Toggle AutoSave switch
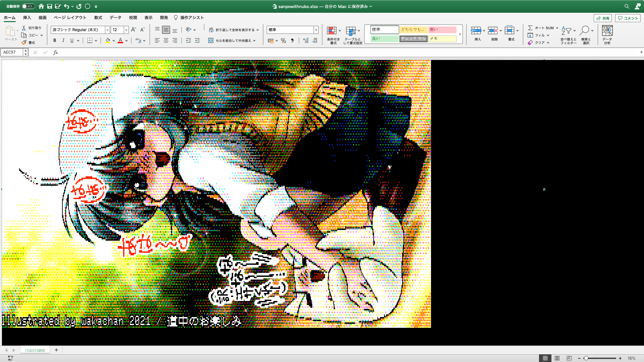This screenshot has width=644, height=362. pos(28,6)
